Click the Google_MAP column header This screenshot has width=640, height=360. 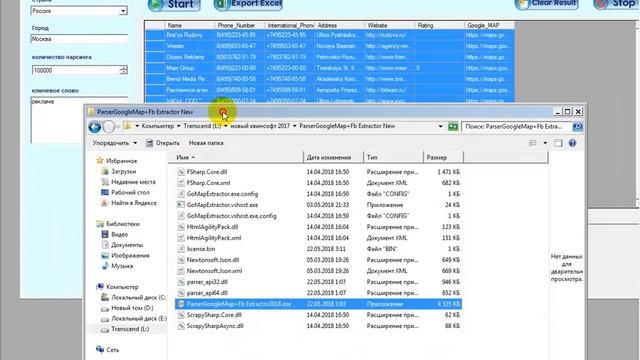click(x=489, y=25)
